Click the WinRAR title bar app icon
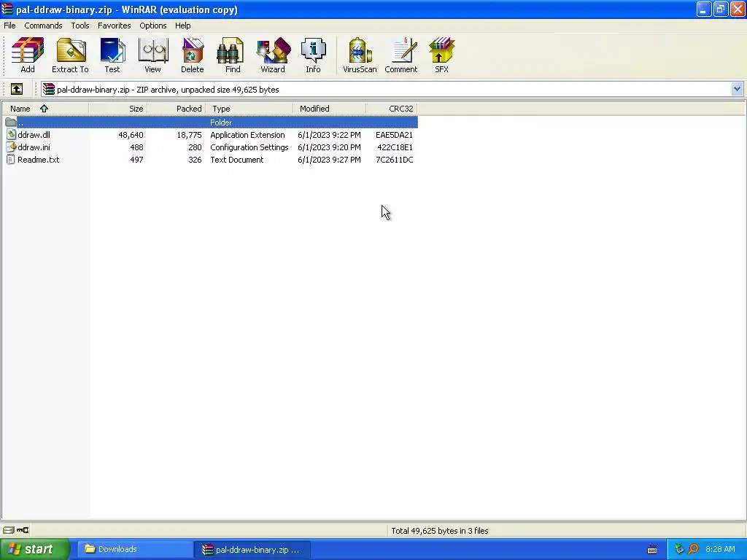Viewport: 747px width, 560px height. click(x=7, y=9)
